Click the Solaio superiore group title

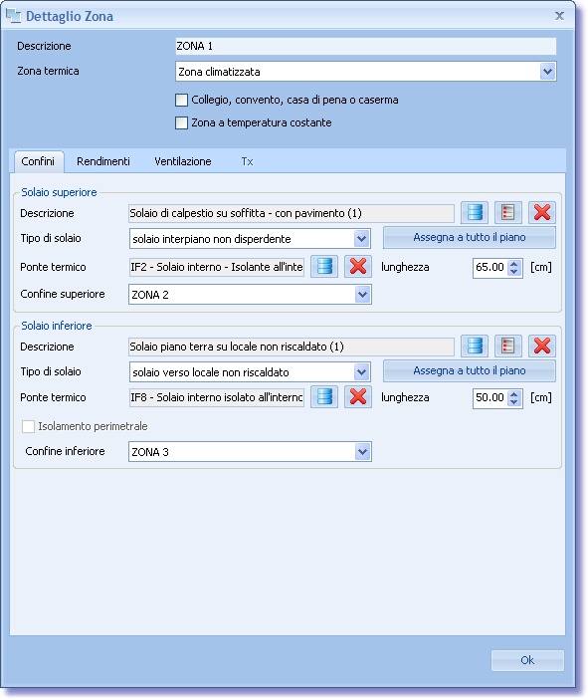(59, 192)
